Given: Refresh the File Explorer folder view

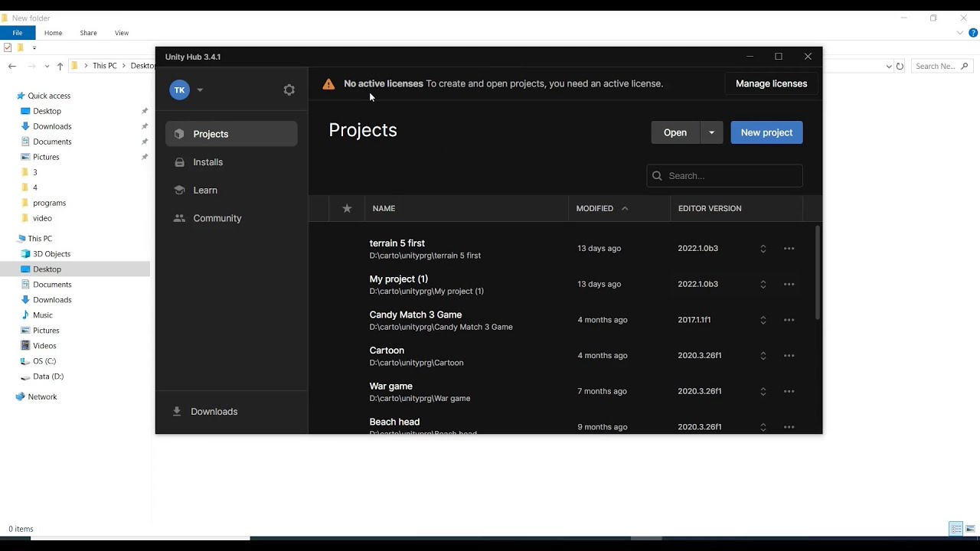Looking at the screenshot, I should click(x=900, y=67).
